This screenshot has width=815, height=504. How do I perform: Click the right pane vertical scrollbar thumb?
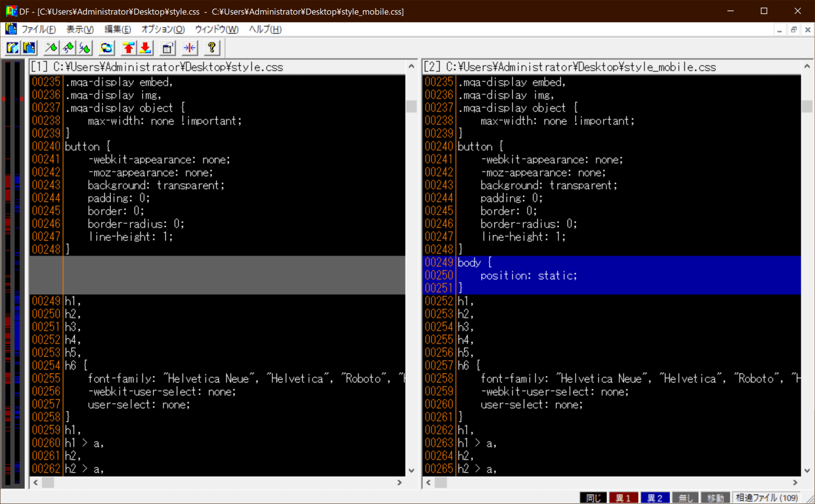(x=807, y=106)
